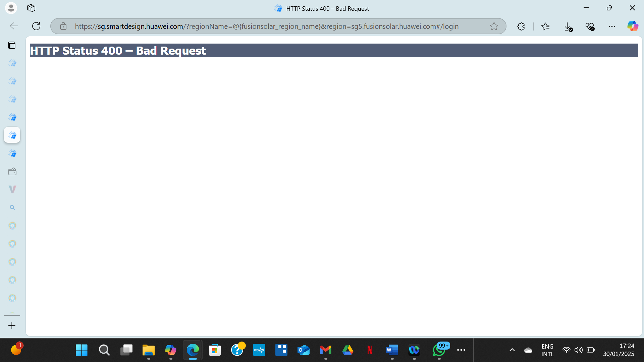Image resolution: width=644 pixels, height=362 pixels.
Task: Open the Copilot icon in toolbar
Action: coord(633,26)
